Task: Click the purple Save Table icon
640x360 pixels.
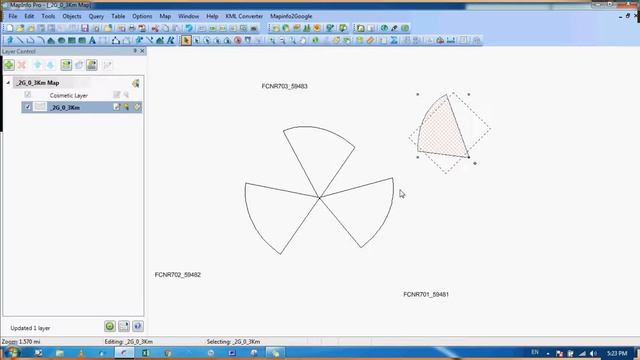Action: 84,28
